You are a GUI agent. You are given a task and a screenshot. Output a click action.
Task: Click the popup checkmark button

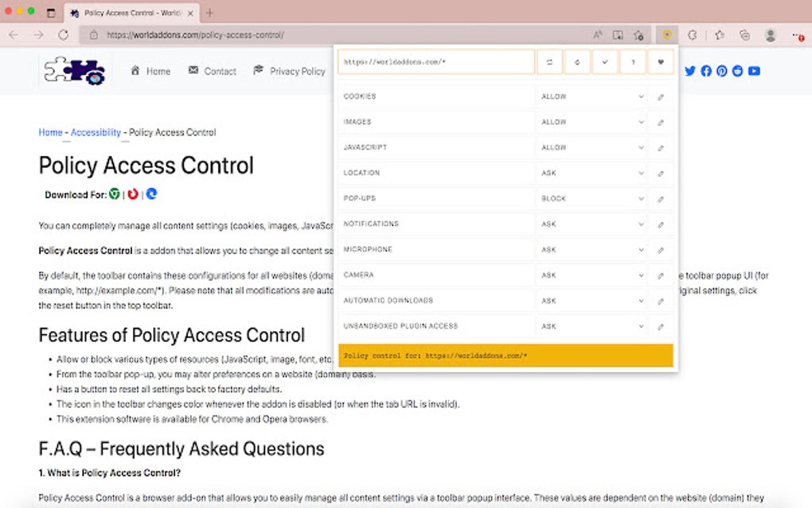tap(605, 62)
